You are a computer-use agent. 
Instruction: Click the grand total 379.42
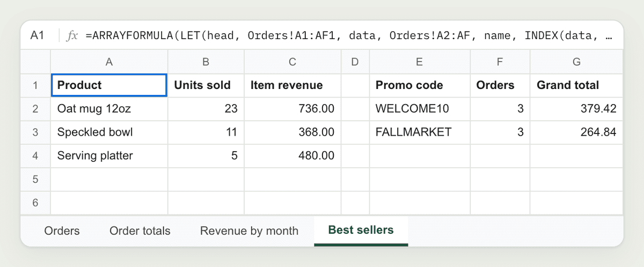577,109
